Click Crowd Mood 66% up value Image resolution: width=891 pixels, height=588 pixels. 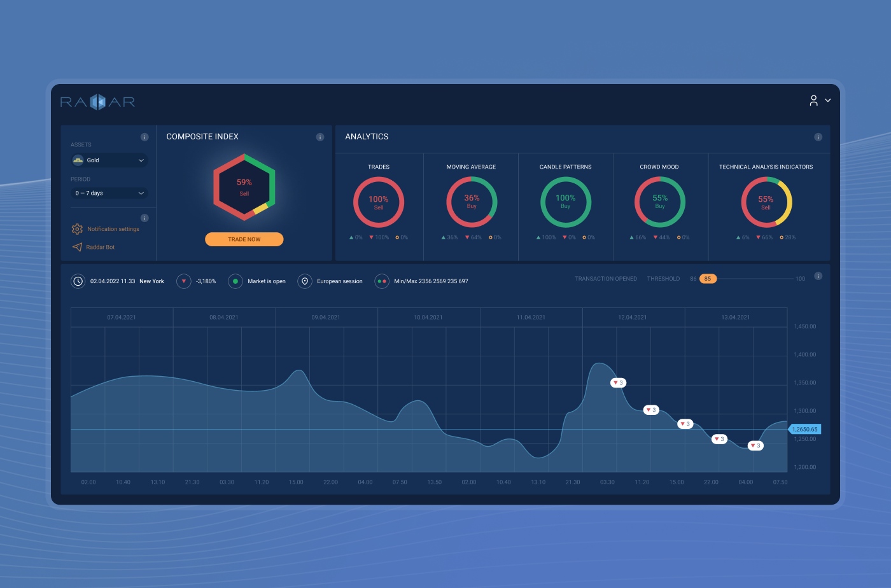[638, 237]
